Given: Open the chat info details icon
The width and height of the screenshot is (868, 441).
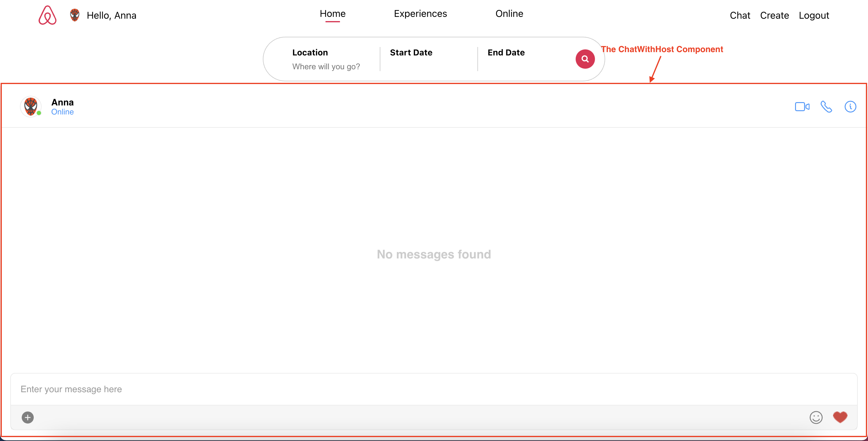Looking at the screenshot, I should click(x=850, y=107).
